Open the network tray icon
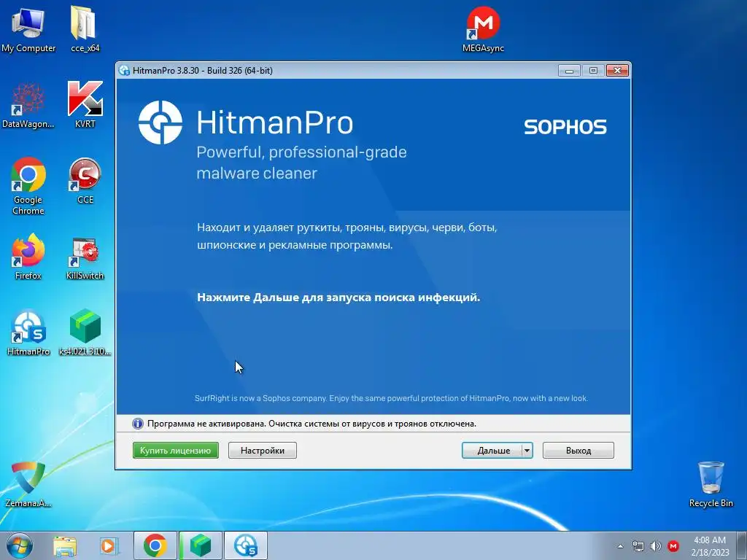Viewport: 747px width, 560px height. point(638,546)
